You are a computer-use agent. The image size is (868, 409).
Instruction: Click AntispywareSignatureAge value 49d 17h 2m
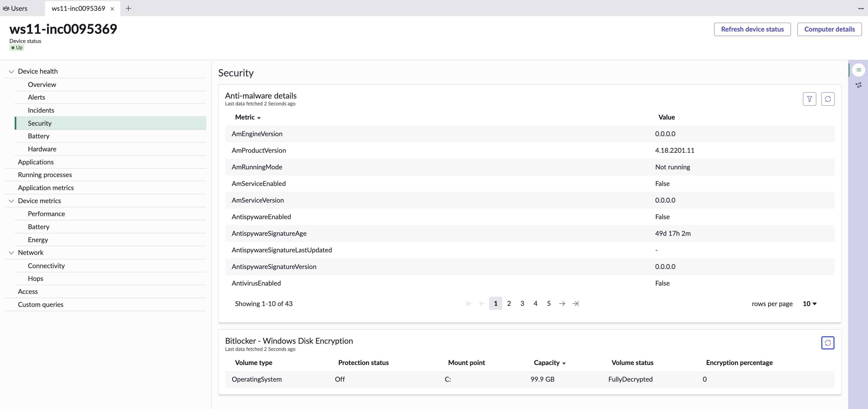tap(672, 234)
